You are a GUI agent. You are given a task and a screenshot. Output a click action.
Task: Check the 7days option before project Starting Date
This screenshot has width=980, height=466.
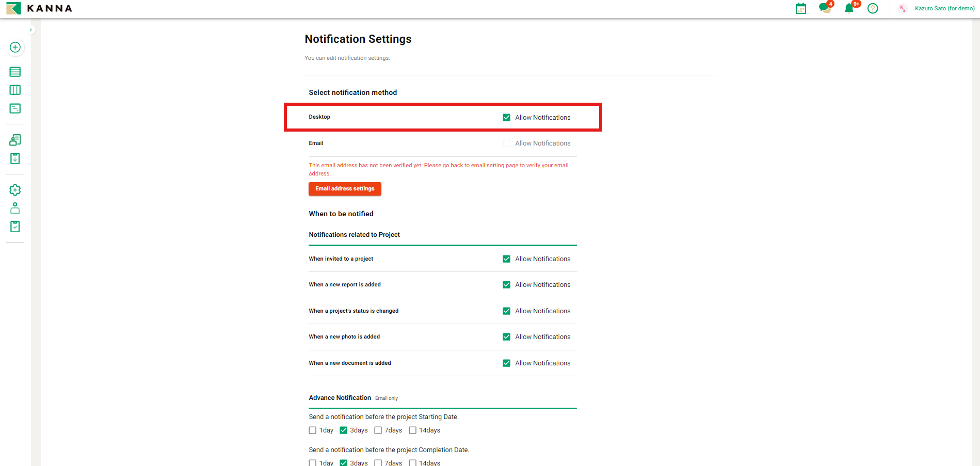point(378,430)
